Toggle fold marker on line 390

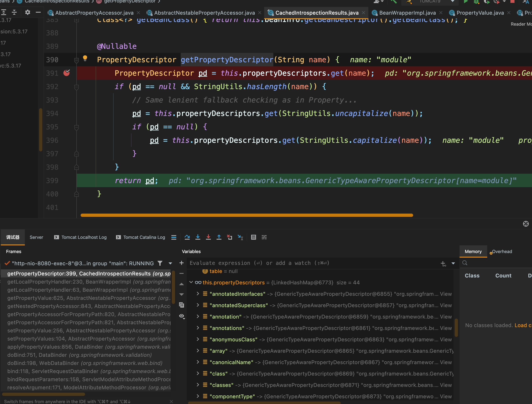point(77,60)
